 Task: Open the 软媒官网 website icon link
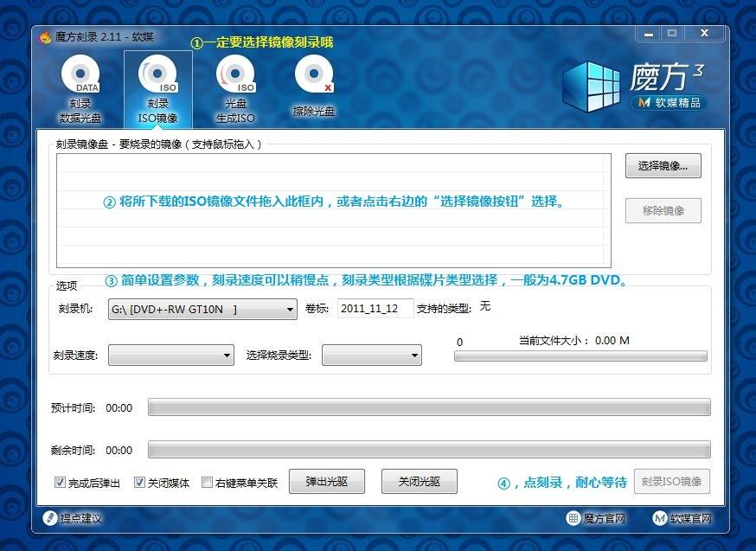click(x=660, y=518)
